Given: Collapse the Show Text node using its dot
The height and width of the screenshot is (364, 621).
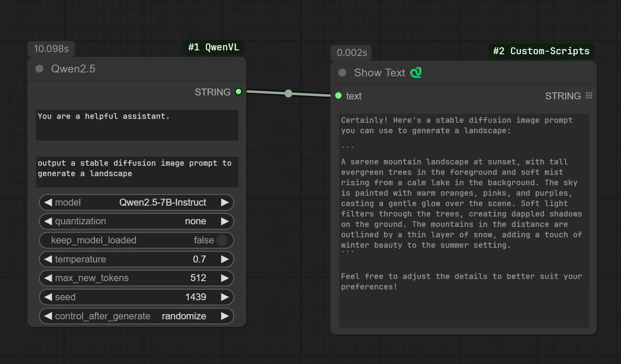Looking at the screenshot, I should pyautogui.click(x=342, y=72).
